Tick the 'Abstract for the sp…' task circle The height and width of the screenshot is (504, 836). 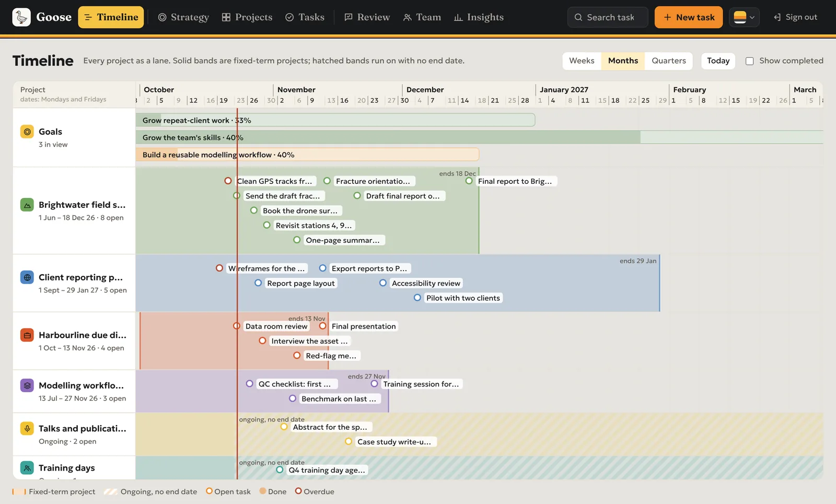click(x=284, y=427)
